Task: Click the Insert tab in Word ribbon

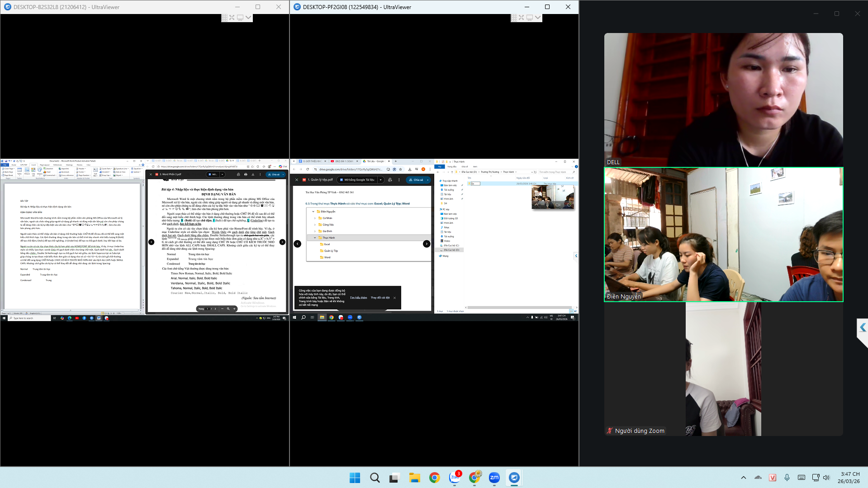Action: [x=33, y=165]
